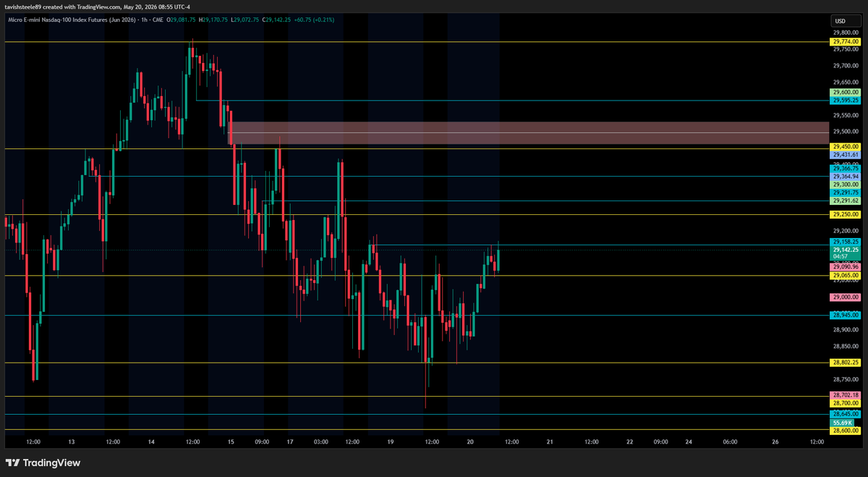
Task: Click the current price label 29,142.25
Action: pyautogui.click(x=846, y=250)
